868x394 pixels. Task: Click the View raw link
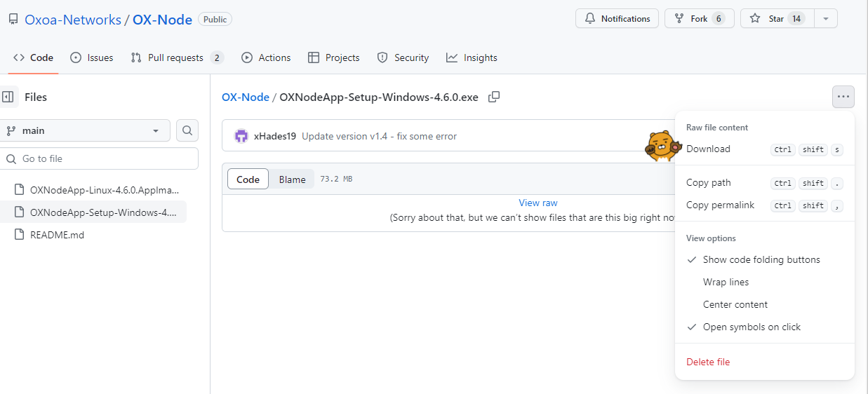(x=538, y=203)
